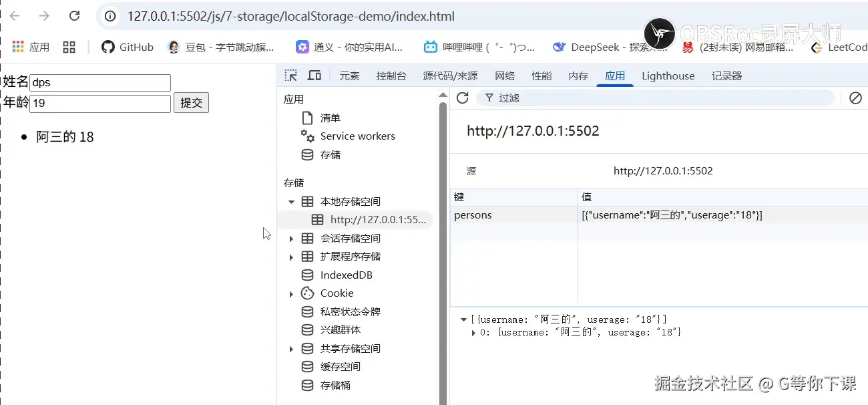The image size is (868, 405).
Task: Focus the 过滤 filter field
Action: (x=655, y=98)
